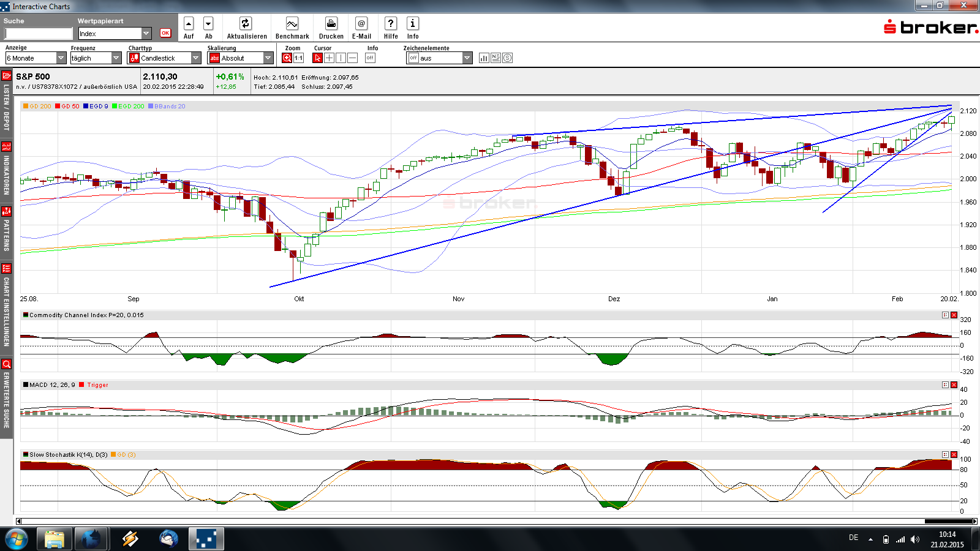The width and height of the screenshot is (980, 551).
Task: Open the Erweiterte Suche sidebar panel
Action: click(x=6, y=394)
